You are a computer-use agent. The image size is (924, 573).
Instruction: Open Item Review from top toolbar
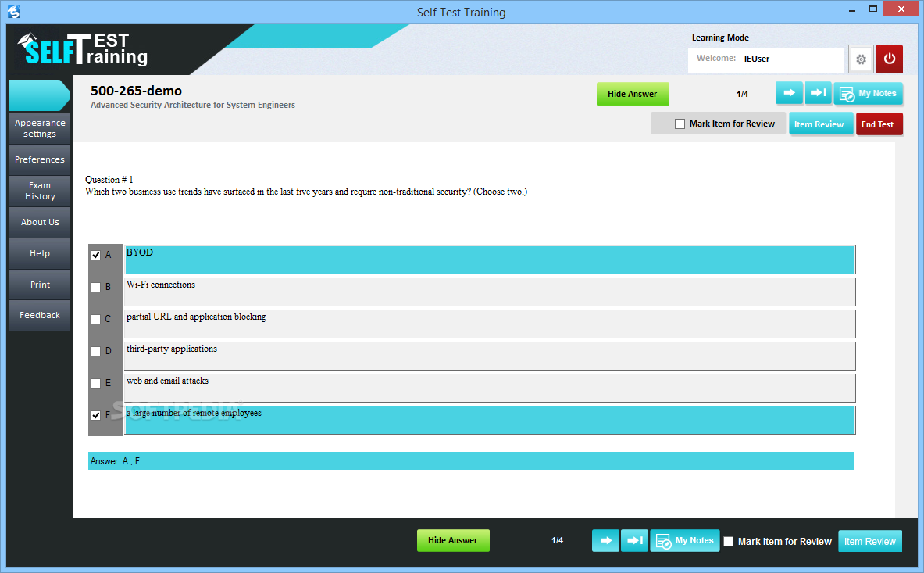(820, 124)
